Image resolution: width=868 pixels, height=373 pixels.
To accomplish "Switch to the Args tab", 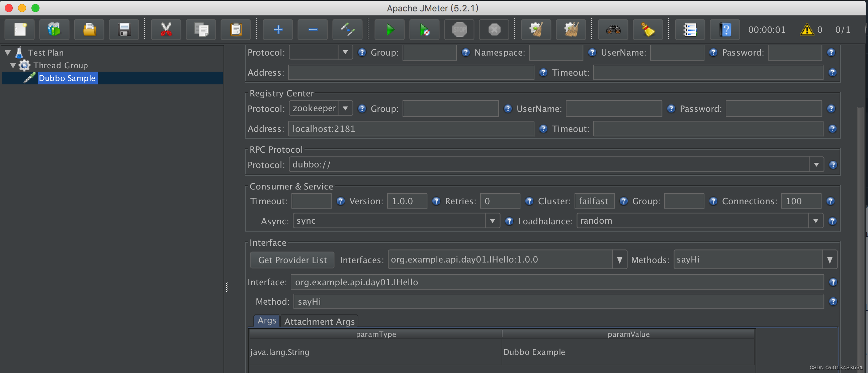I will pos(267,321).
